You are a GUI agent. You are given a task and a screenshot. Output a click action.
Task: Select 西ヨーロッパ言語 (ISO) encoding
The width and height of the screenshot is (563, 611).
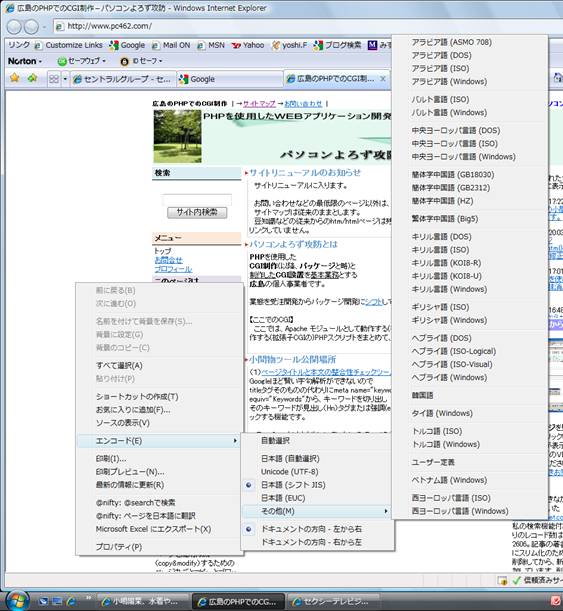470,498
